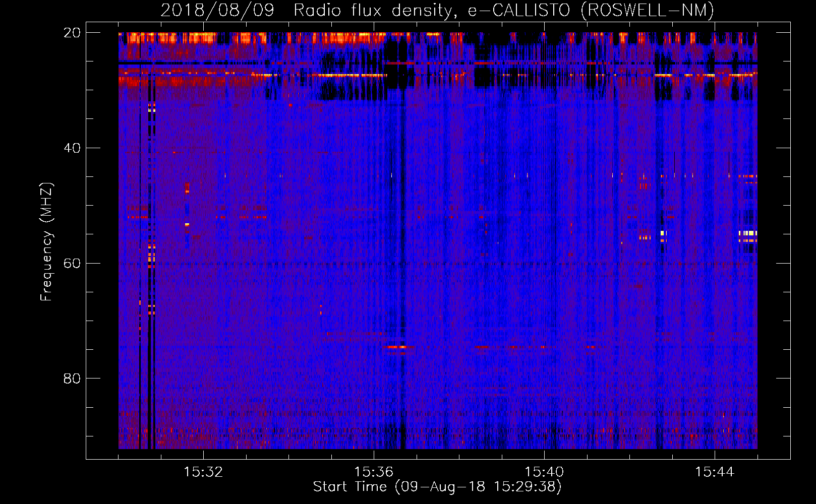
Task: Select the 15:40 time tick label
Action: click(x=544, y=472)
